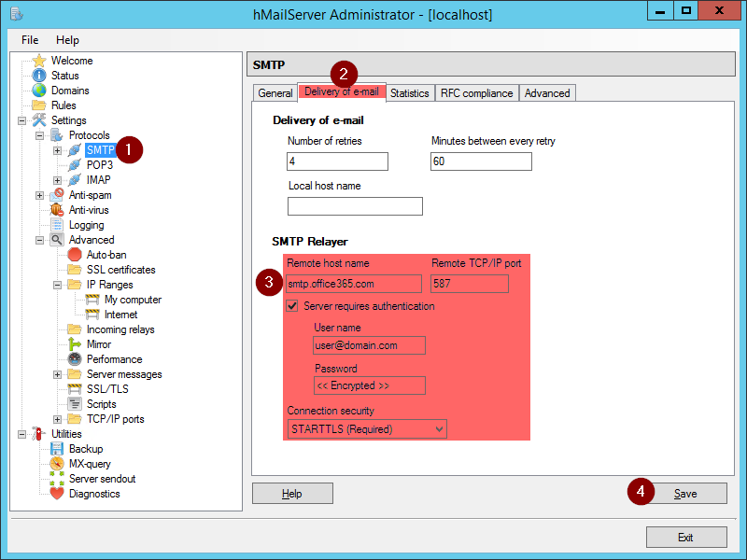Click the Minutes between every retry field

pos(481,161)
